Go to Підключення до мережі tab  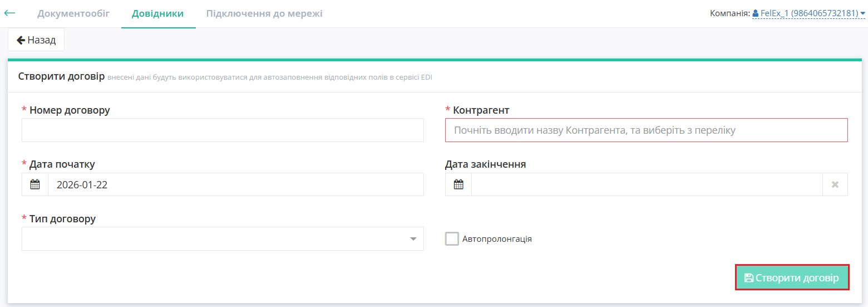click(x=264, y=13)
